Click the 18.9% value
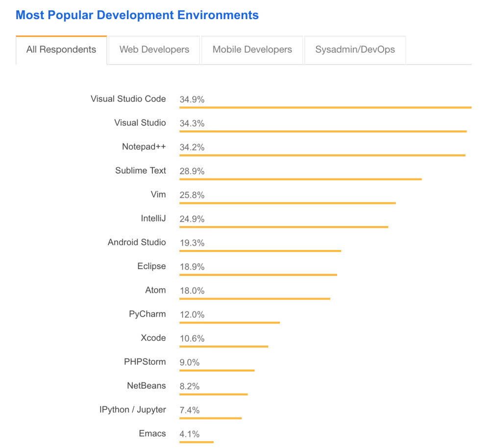Screen dimensions: 490x448 coord(192,267)
